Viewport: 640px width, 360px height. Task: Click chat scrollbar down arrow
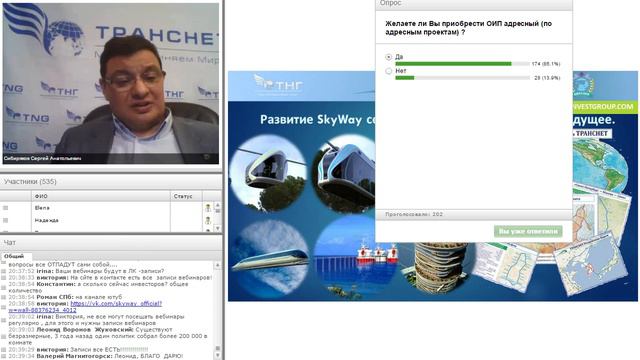(218, 356)
